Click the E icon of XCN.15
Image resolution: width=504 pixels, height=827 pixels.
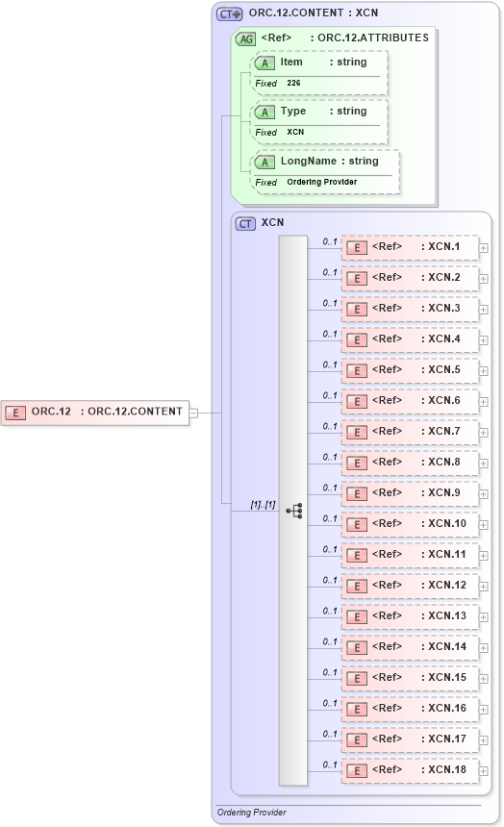357,679
